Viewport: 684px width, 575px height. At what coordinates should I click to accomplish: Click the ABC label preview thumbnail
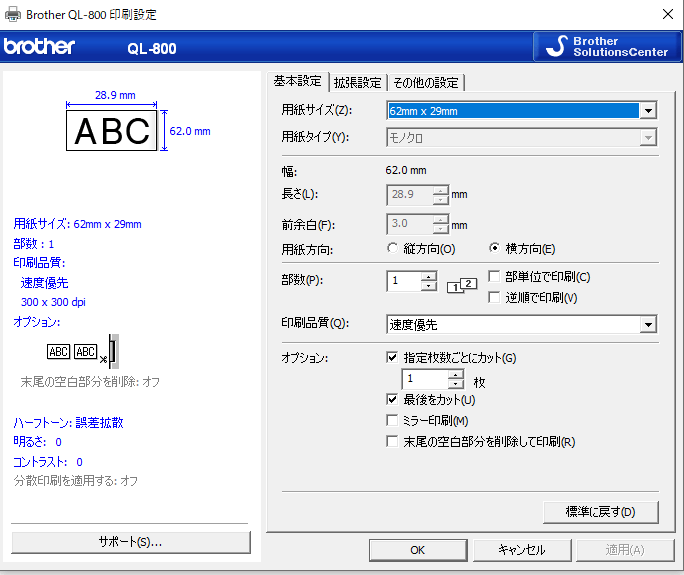click(x=112, y=130)
